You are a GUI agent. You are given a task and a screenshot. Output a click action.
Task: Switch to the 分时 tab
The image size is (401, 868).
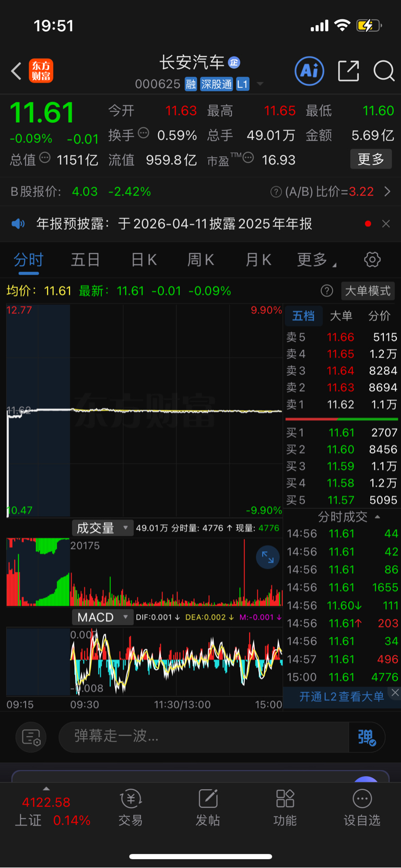(x=28, y=259)
